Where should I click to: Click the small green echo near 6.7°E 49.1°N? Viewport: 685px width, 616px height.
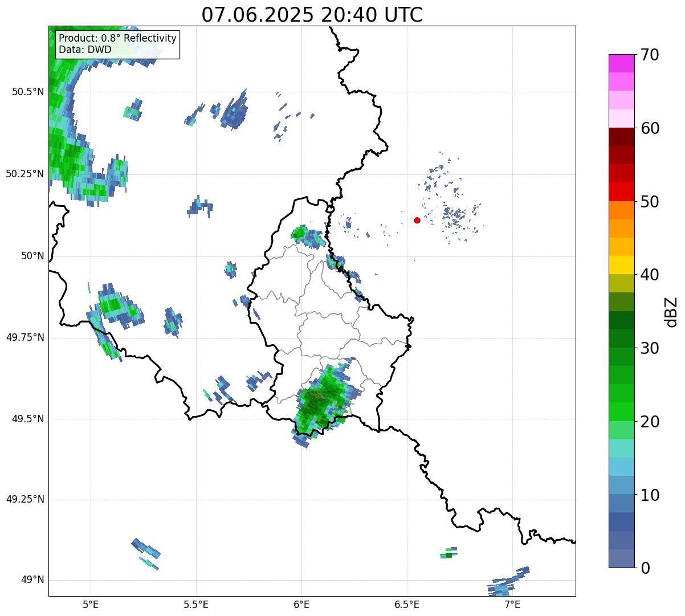pyautogui.click(x=448, y=553)
